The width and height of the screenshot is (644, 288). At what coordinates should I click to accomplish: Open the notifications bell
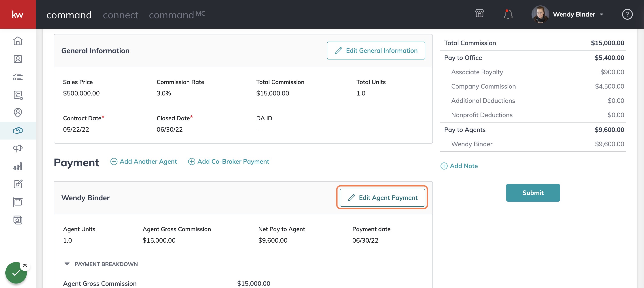coord(508,14)
